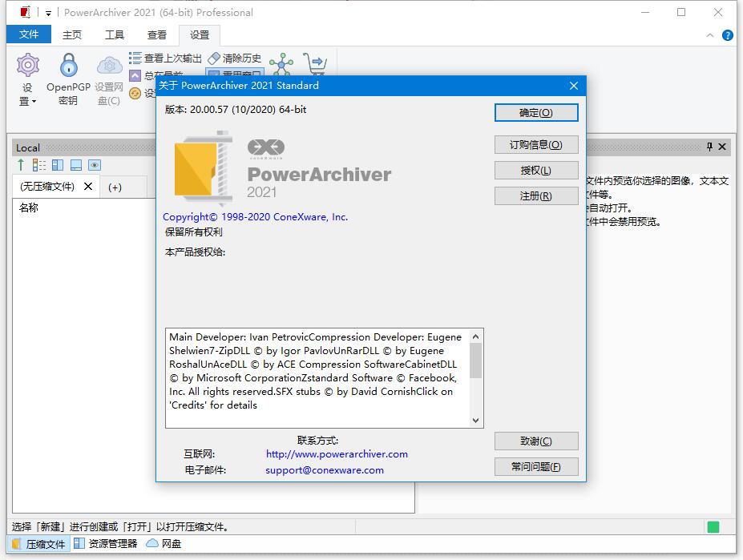Click 查看上次输出 in the ribbon
743x560 pixels.
point(165,58)
